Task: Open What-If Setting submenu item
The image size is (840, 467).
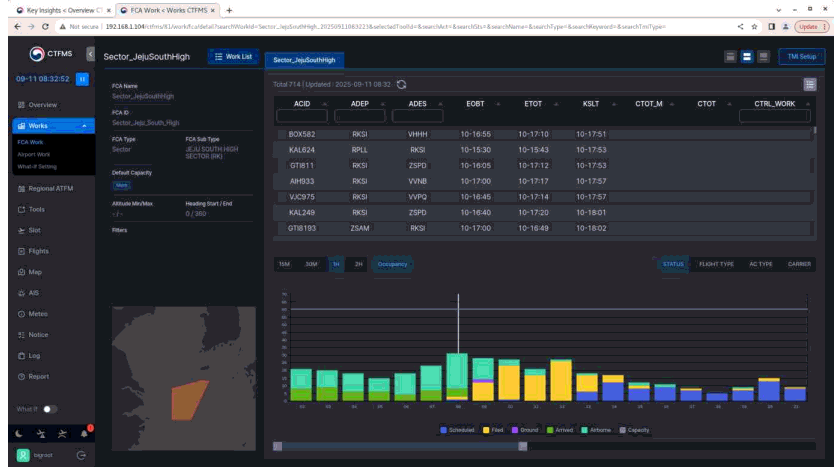Action: point(36,167)
